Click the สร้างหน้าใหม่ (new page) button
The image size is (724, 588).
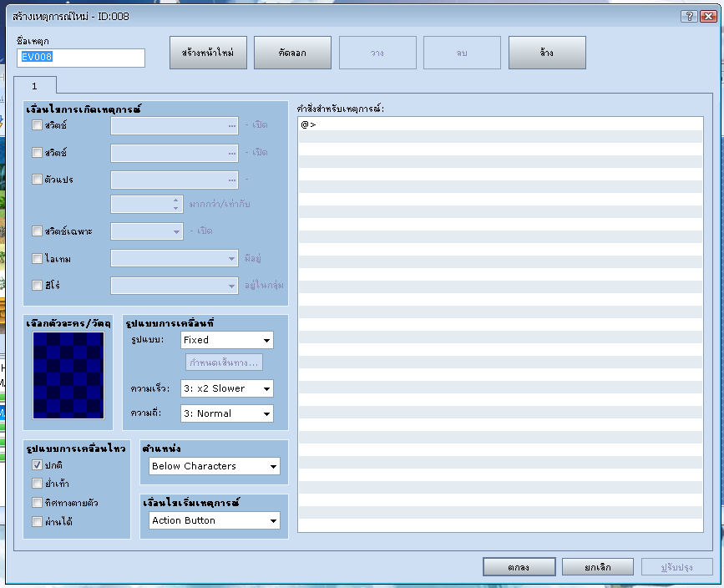point(208,53)
